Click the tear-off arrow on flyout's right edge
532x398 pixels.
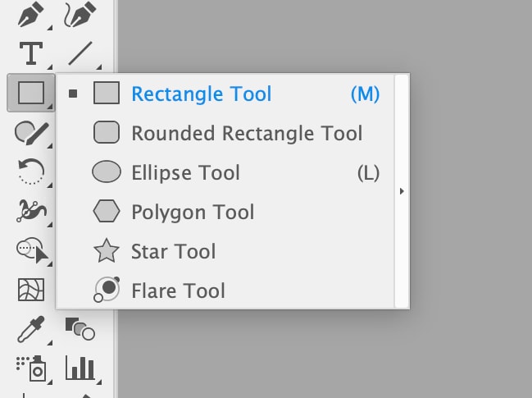402,191
